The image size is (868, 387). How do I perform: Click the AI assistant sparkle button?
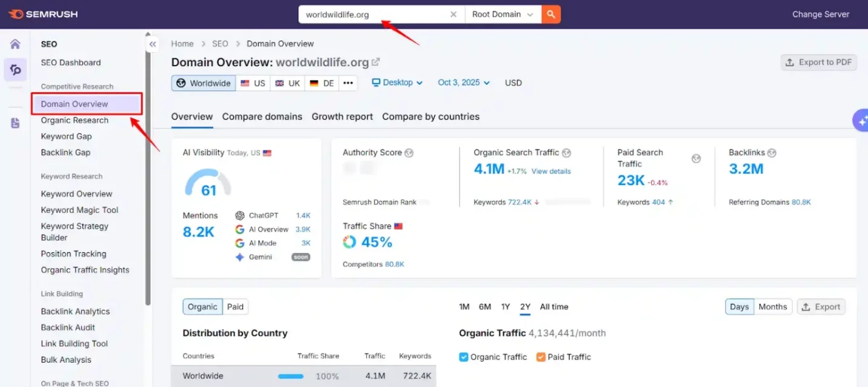click(x=861, y=120)
